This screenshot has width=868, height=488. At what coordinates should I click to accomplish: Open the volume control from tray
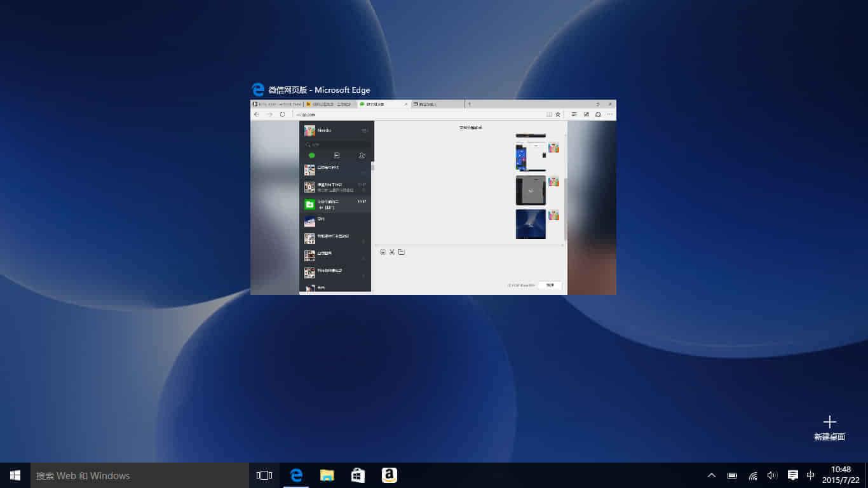(772, 475)
